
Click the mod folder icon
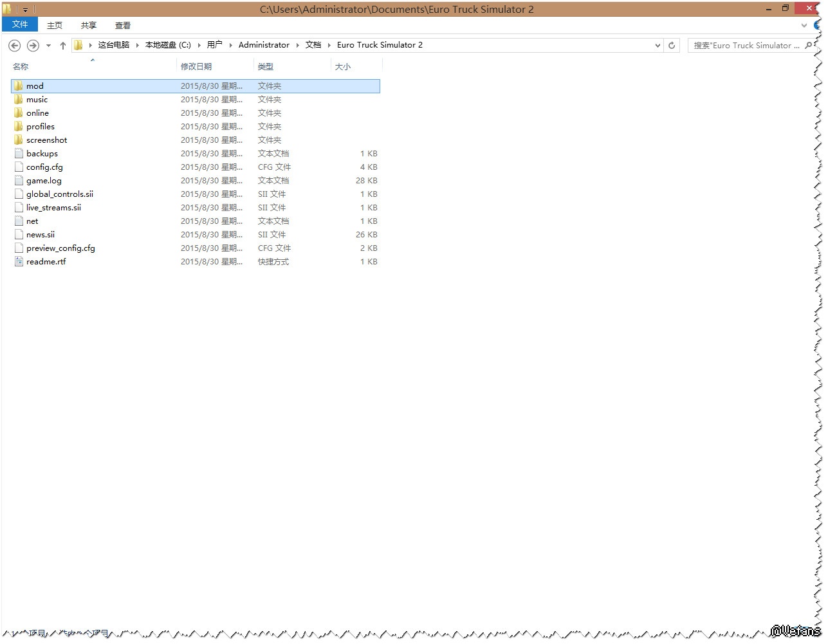point(19,86)
